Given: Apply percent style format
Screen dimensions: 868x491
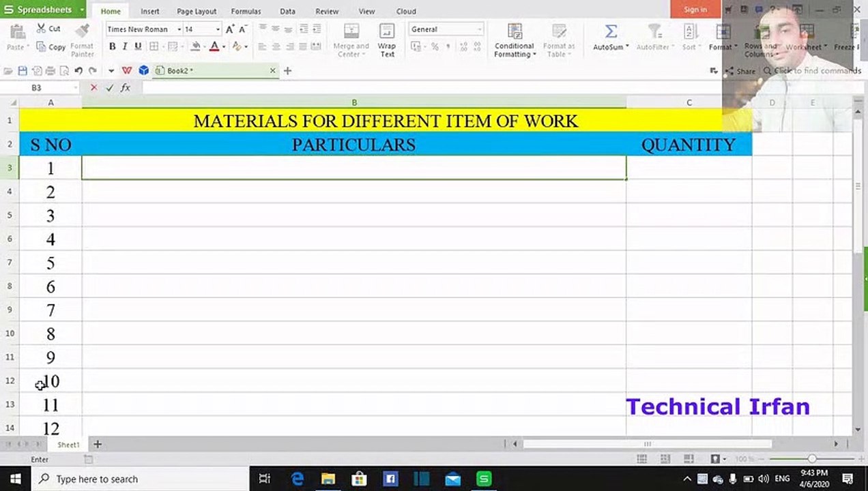Looking at the screenshot, I should click(x=435, y=46).
